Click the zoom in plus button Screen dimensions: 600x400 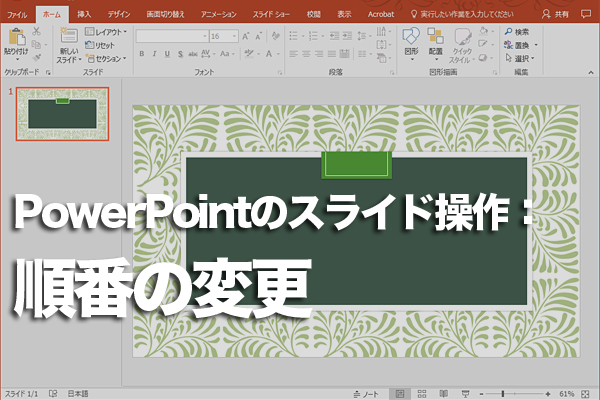(548, 394)
